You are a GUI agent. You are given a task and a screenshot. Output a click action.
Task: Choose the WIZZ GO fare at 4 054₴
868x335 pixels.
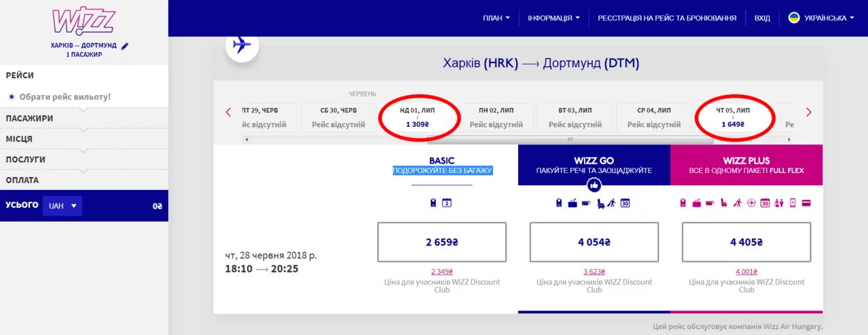594,242
